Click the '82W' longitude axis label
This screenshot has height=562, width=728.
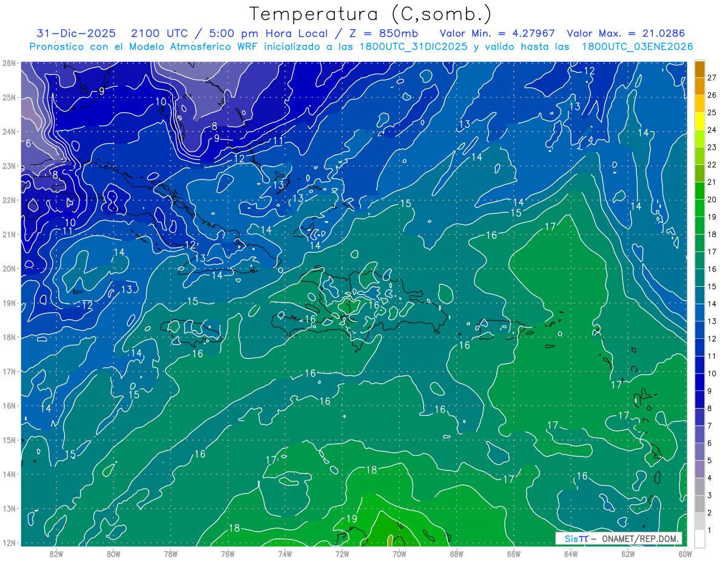click(56, 554)
